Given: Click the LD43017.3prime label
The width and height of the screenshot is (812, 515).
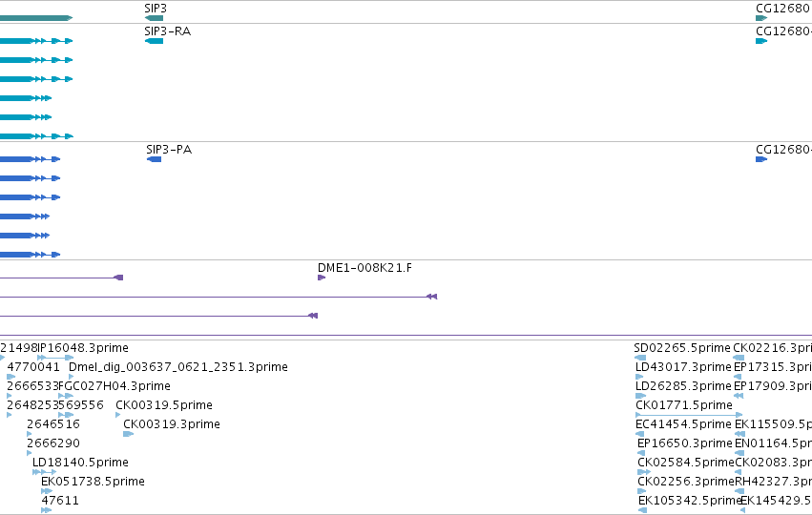Looking at the screenshot, I should pos(683,367).
